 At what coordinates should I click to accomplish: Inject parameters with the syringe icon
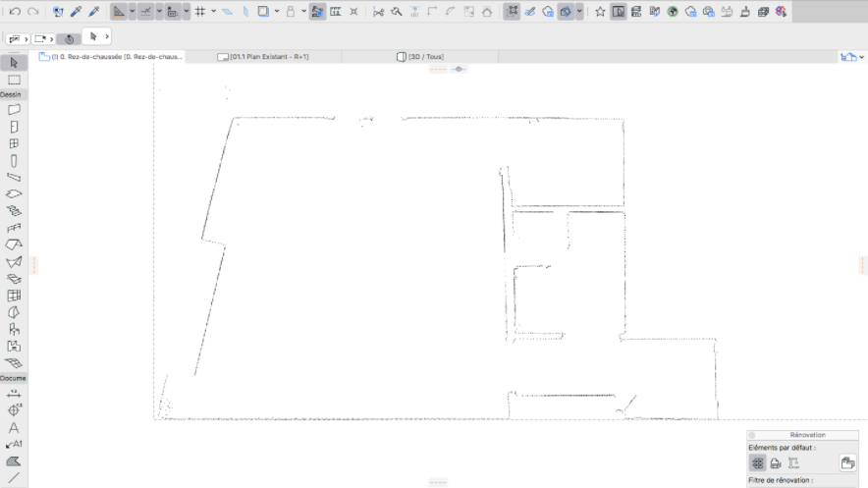94,12
